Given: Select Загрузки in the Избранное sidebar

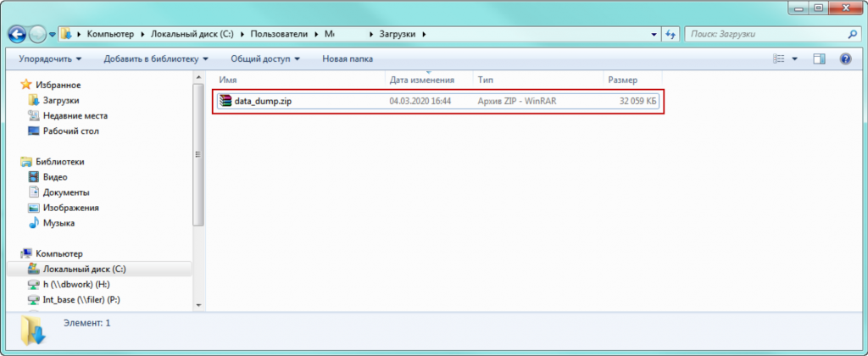Looking at the screenshot, I should click(x=61, y=100).
